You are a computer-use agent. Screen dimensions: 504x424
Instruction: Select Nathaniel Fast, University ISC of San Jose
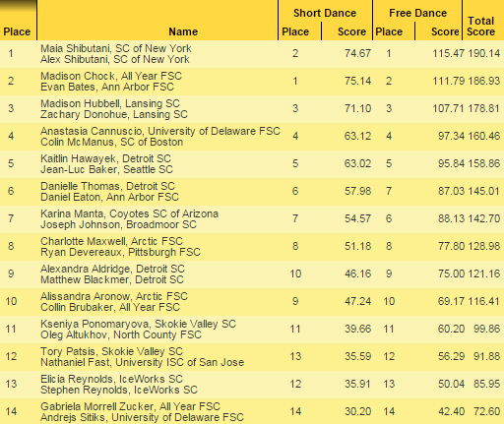pyautogui.click(x=143, y=362)
